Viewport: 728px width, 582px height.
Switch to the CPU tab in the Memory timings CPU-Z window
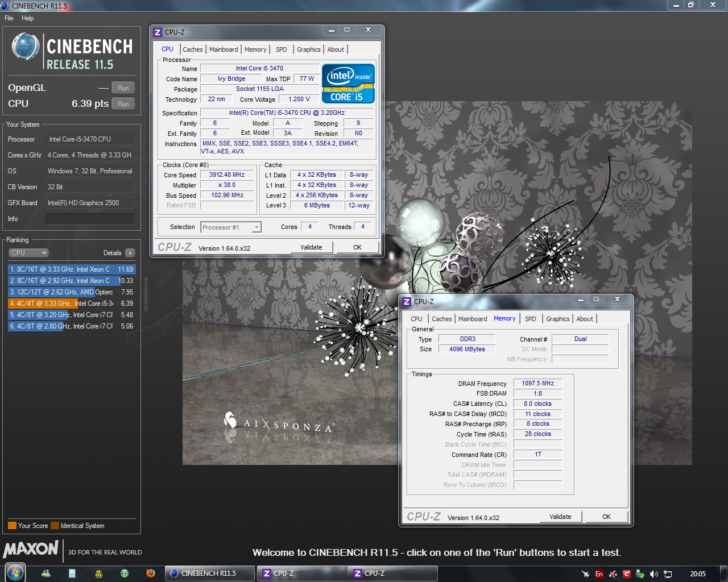tap(417, 319)
